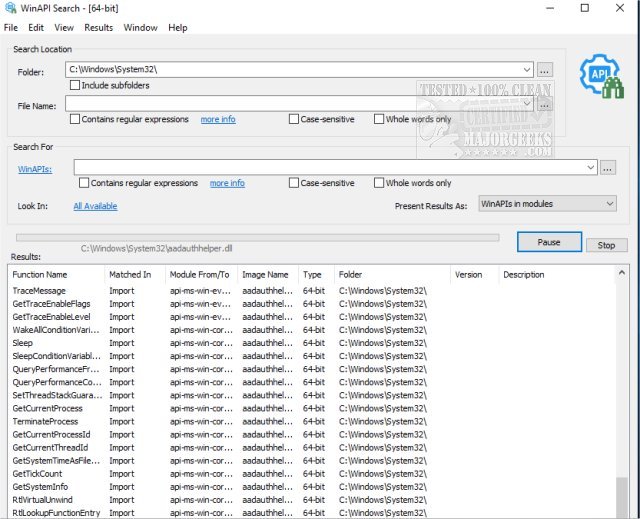Toggle Include subfolders checkbox

(x=75, y=85)
